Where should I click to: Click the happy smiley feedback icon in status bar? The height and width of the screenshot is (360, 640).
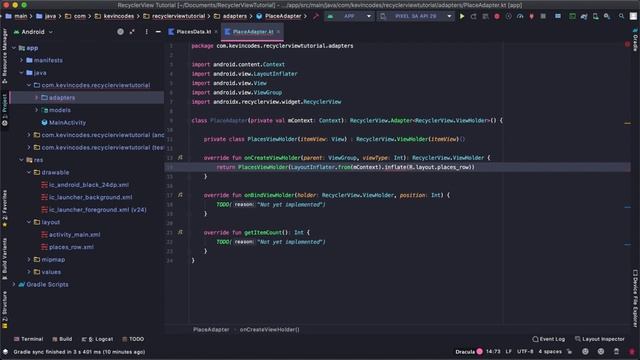pyautogui.click(x=585, y=351)
